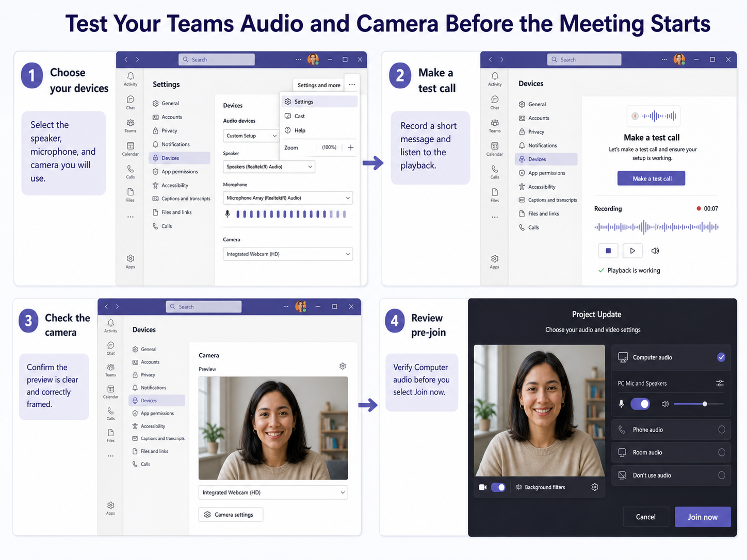Select Cast in the dropdown menu
Viewport: 747px width, 560px height.
tap(319, 116)
